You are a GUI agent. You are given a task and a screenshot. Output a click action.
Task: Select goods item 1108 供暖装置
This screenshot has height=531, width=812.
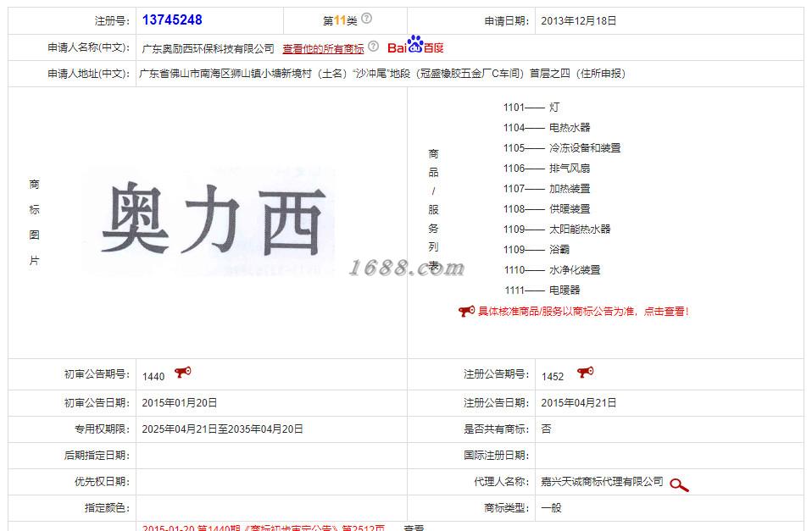click(547, 208)
